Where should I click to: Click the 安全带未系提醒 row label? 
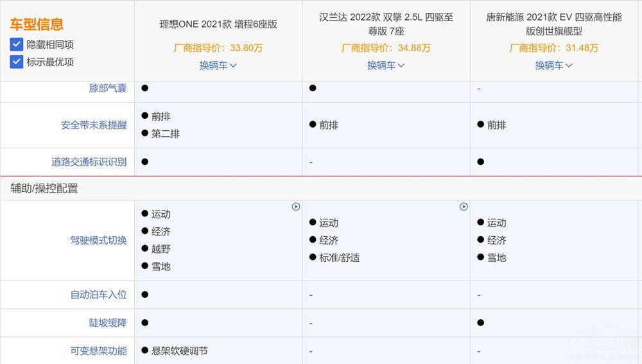(94, 125)
